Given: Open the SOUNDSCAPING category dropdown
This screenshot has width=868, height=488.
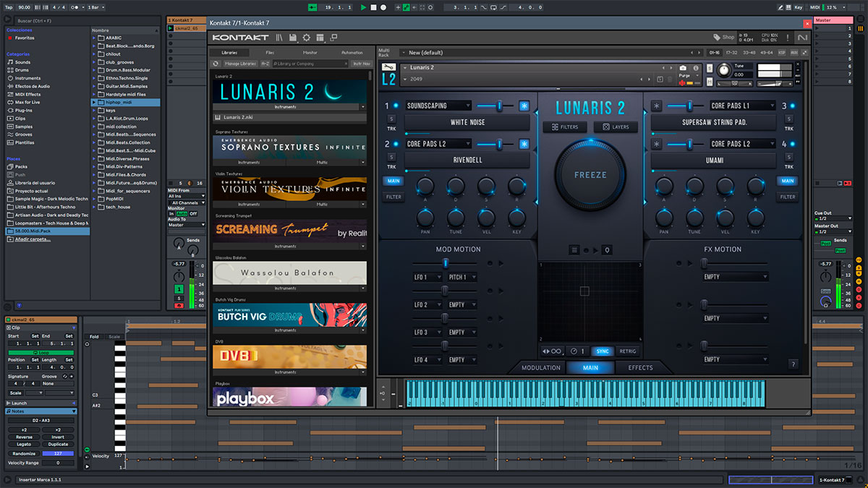Looking at the screenshot, I should (438, 106).
